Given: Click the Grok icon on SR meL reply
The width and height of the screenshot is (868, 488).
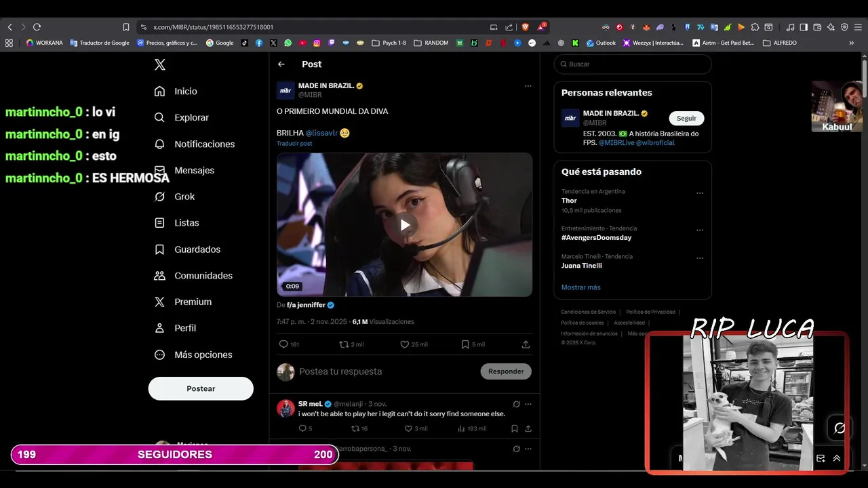Looking at the screenshot, I should [x=516, y=404].
